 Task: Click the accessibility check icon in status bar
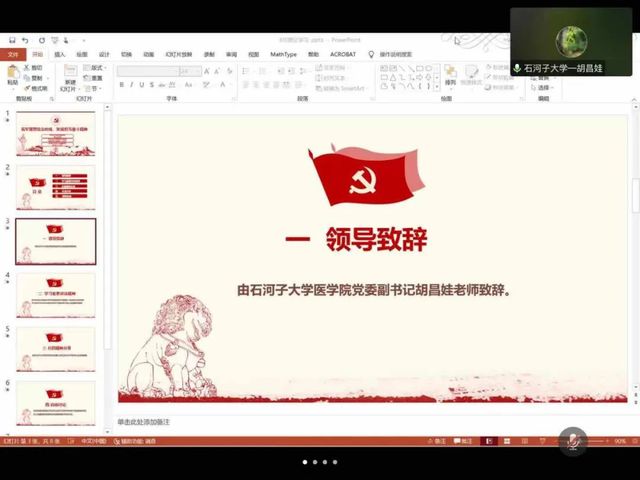pos(117,441)
